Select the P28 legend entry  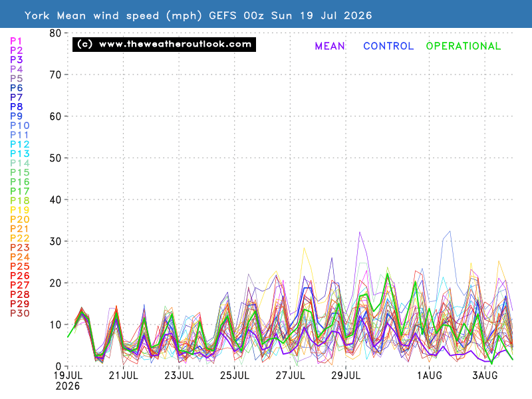coord(20,295)
